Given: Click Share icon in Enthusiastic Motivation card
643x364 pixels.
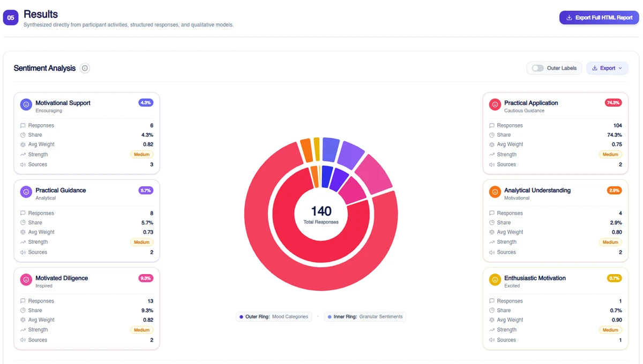Looking at the screenshot, I should click(x=492, y=310).
